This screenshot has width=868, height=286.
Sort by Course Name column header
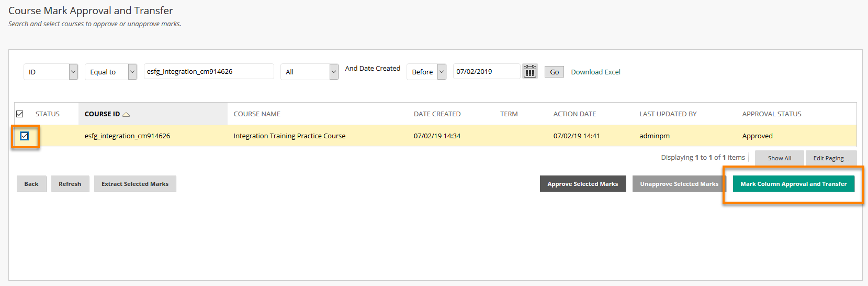click(x=257, y=114)
